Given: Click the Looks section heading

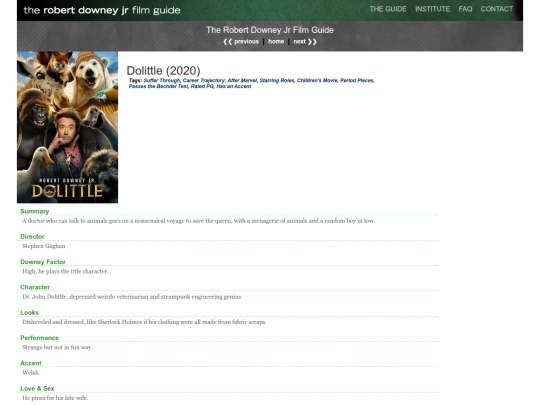Looking at the screenshot, I should 29,313.
